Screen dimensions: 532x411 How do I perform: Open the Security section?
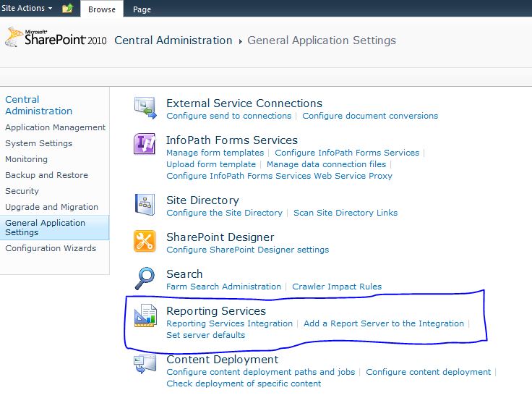[22, 191]
